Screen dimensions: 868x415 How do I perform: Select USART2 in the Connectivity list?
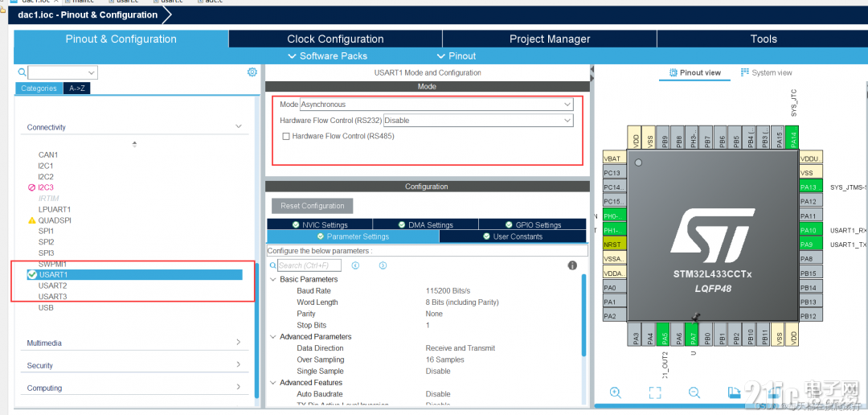pos(52,286)
